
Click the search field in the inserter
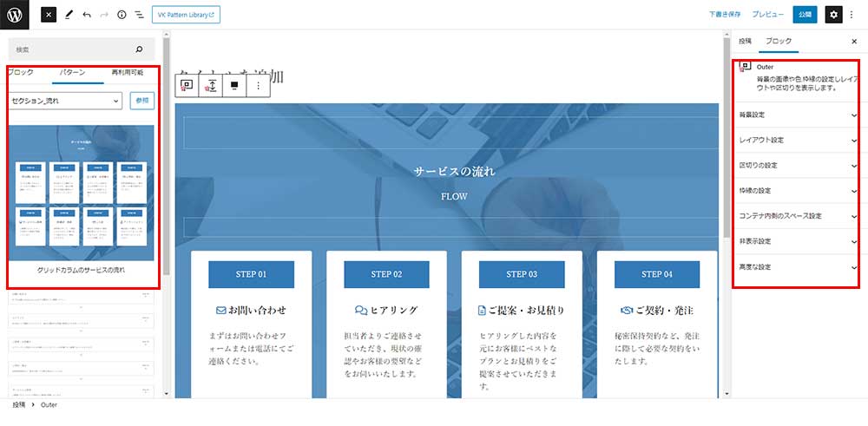click(74, 49)
